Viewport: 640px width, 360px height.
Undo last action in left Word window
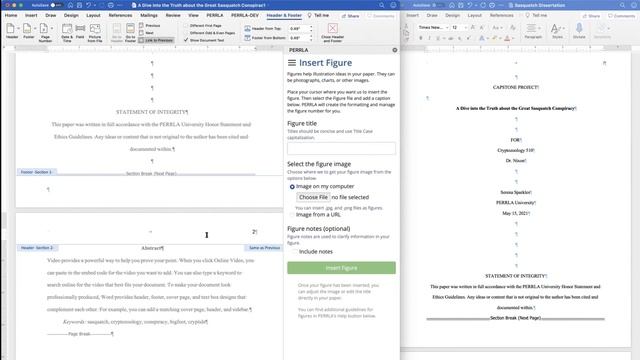88,5
